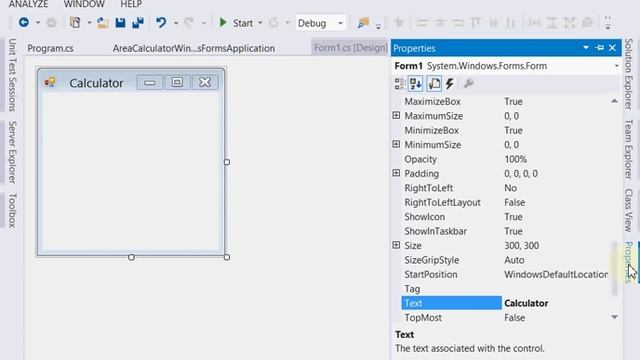Select the RightToLeftLayout property row
The width and height of the screenshot is (640, 360).
506,202
